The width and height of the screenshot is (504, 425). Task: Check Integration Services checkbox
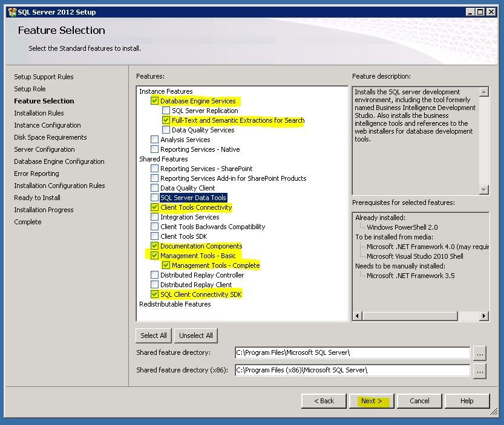[x=154, y=217]
